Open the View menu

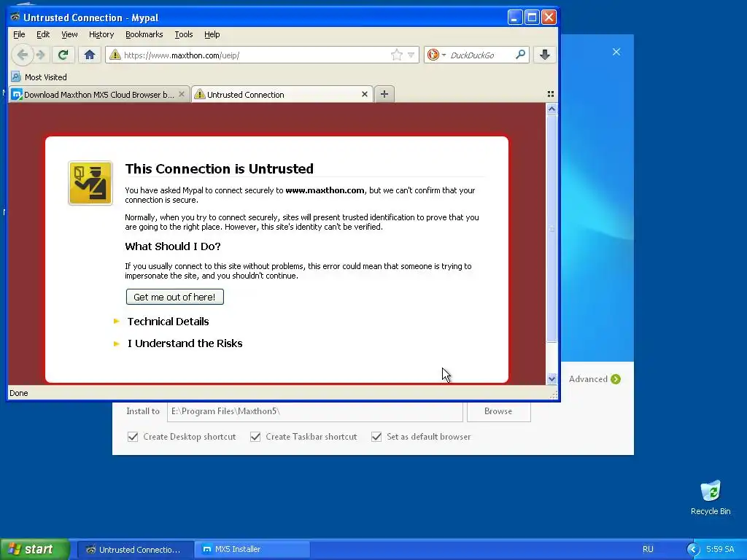69,34
